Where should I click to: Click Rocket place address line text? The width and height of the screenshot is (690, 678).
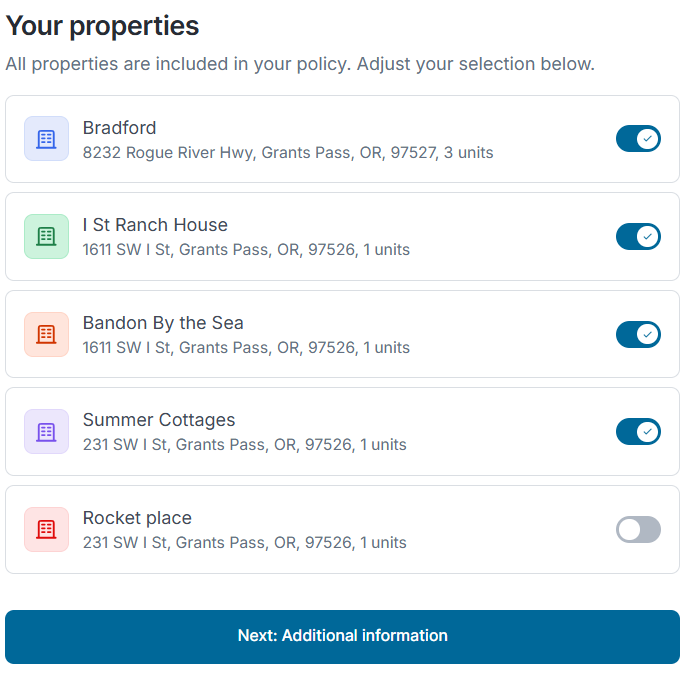[245, 542]
